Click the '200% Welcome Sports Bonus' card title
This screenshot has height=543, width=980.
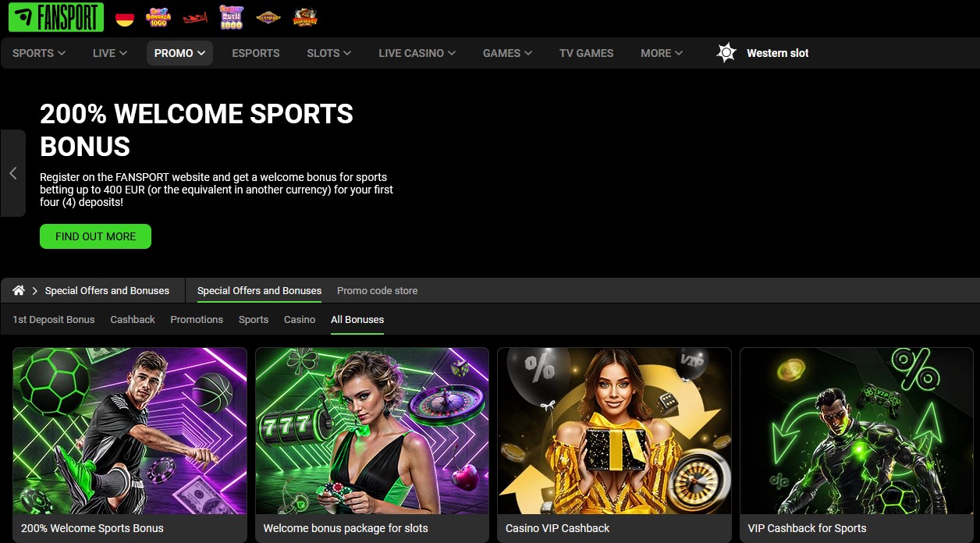pos(92,528)
